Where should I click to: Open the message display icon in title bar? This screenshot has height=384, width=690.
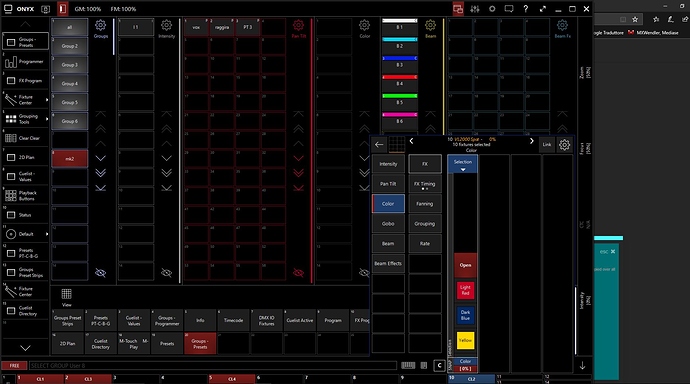coord(509,9)
